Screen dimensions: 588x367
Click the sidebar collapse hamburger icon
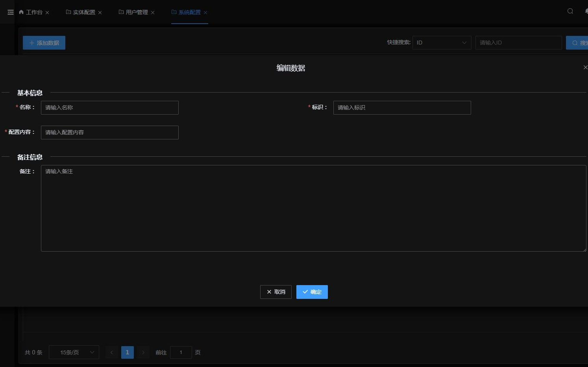10,12
